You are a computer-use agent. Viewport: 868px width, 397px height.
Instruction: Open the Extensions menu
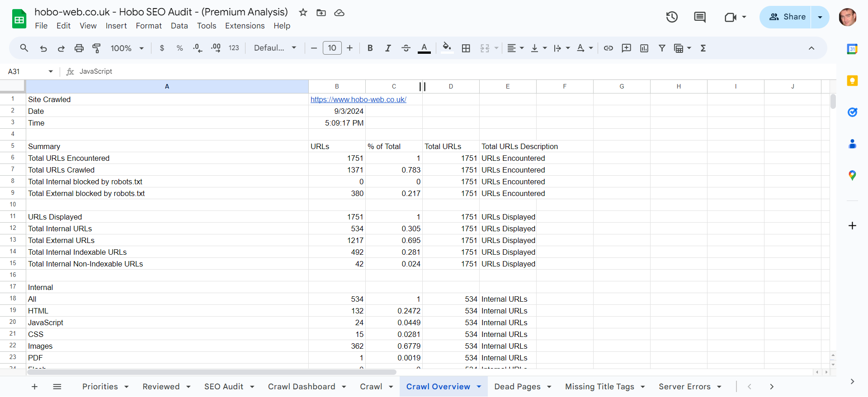click(245, 26)
